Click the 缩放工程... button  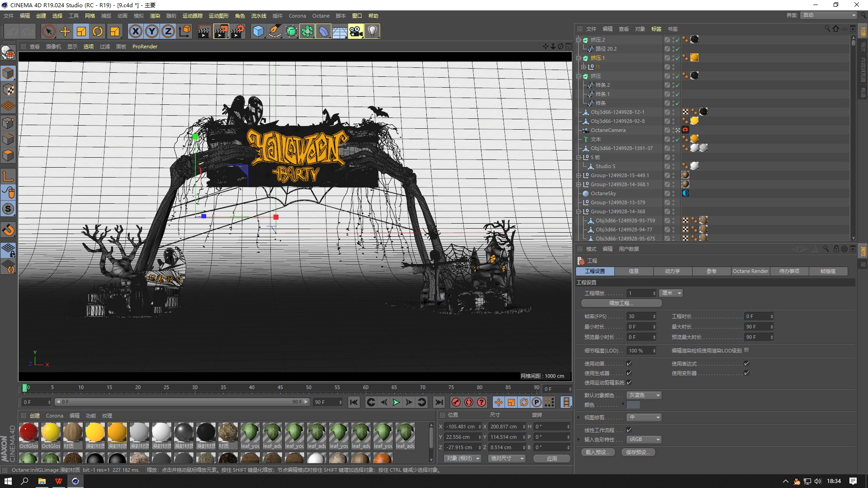click(621, 303)
